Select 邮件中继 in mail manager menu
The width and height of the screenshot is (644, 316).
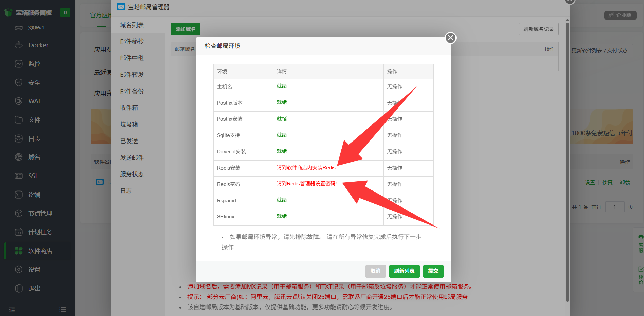[x=132, y=58]
